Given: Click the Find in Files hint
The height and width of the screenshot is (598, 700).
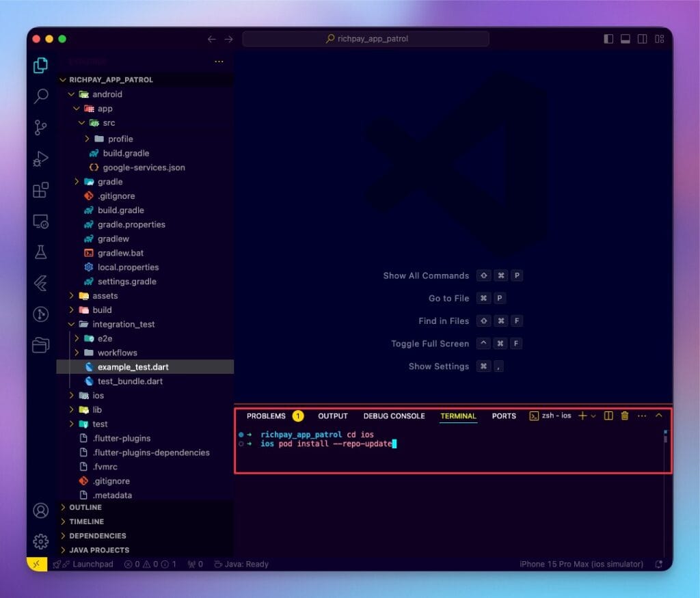Looking at the screenshot, I should (444, 321).
